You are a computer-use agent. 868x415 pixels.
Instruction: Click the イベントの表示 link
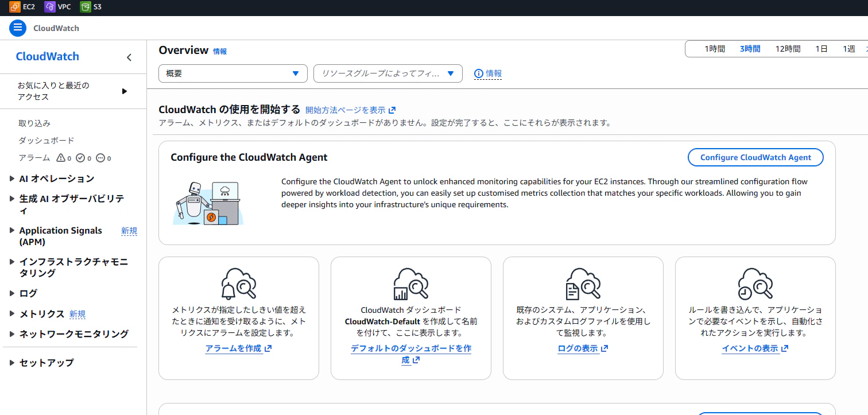coord(755,348)
